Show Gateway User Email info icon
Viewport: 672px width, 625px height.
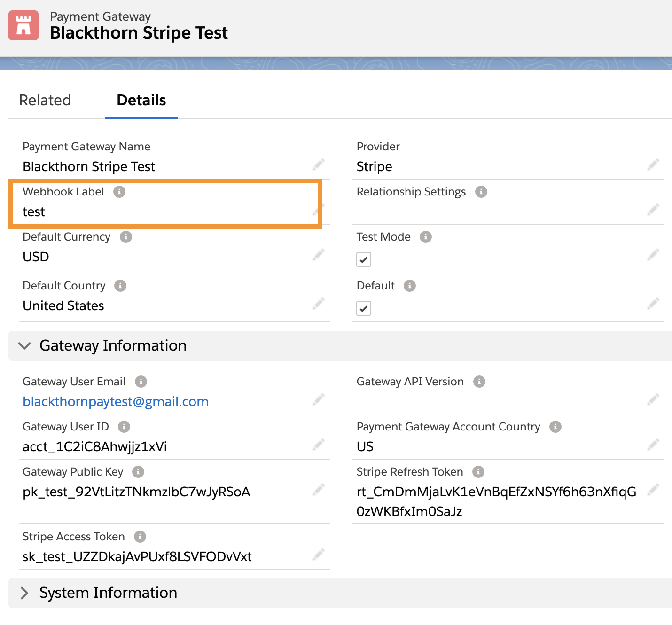point(141,382)
